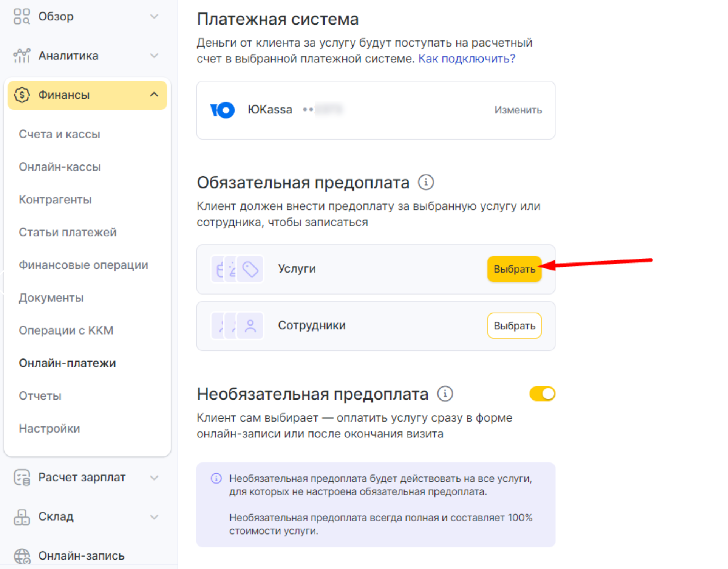Click the Услуги row label
This screenshot has width=728, height=569.
pyautogui.click(x=297, y=269)
